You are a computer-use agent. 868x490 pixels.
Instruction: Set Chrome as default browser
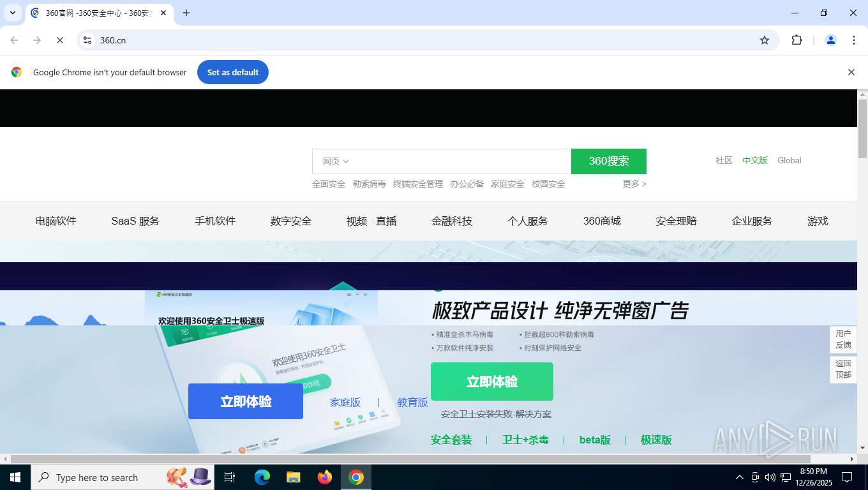coord(233,72)
